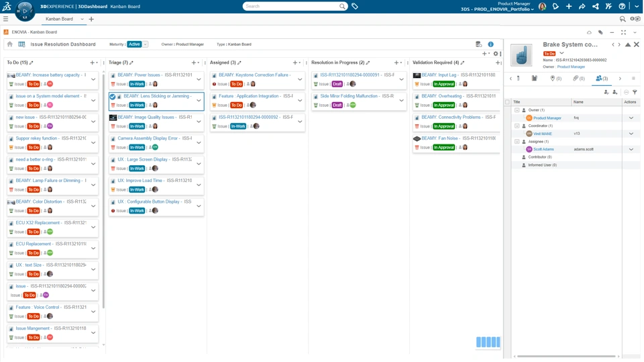This screenshot has height=362, width=644.
Task: Click the tag icon next to search bar
Action: (355, 6)
